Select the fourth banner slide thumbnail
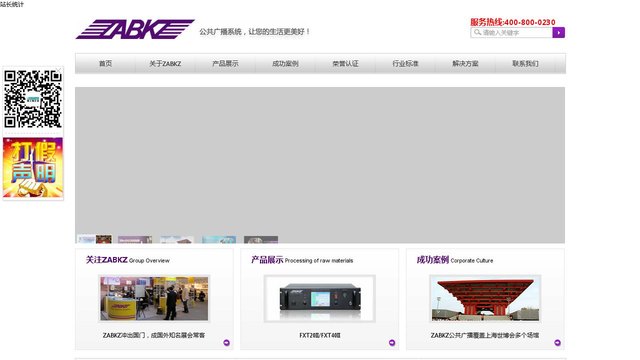 [x=219, y=240]
